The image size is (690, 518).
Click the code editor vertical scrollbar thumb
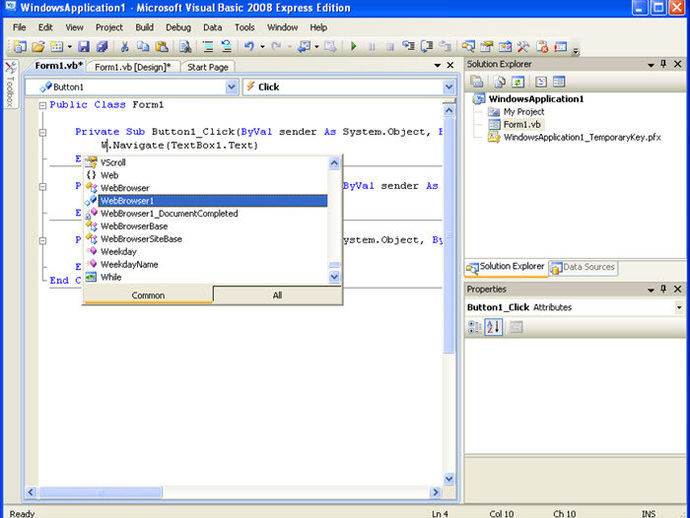pos(448,235)
